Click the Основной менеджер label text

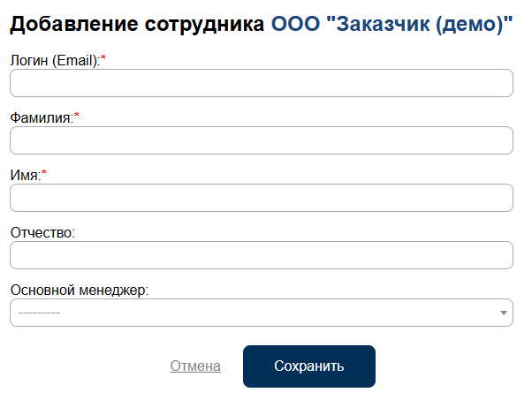[x=80, y=290]
